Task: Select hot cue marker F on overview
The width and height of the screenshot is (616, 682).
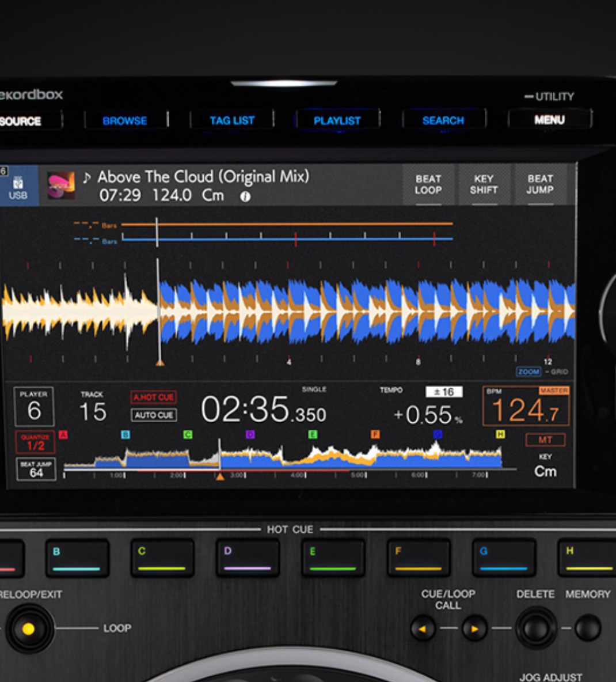Action: (375, 435)
